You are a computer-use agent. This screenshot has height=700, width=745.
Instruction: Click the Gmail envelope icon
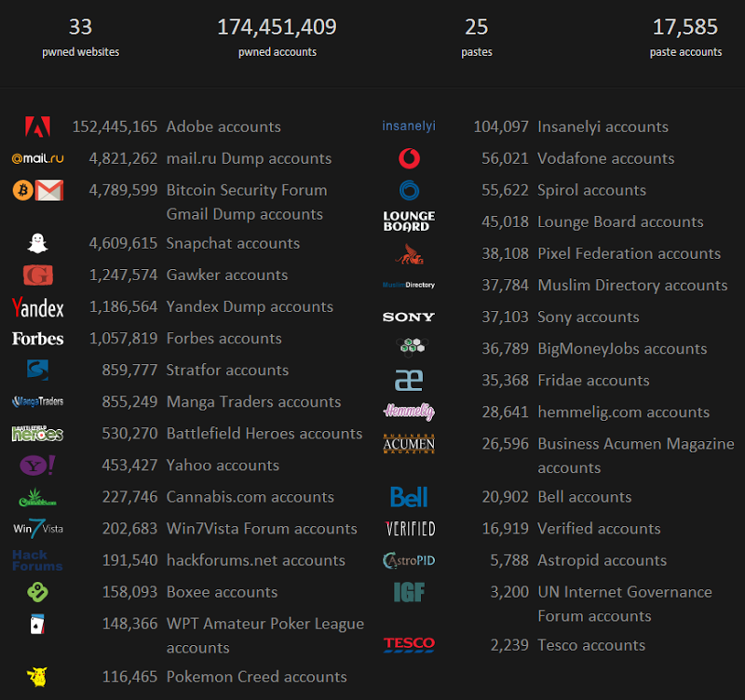pos(49,191)
